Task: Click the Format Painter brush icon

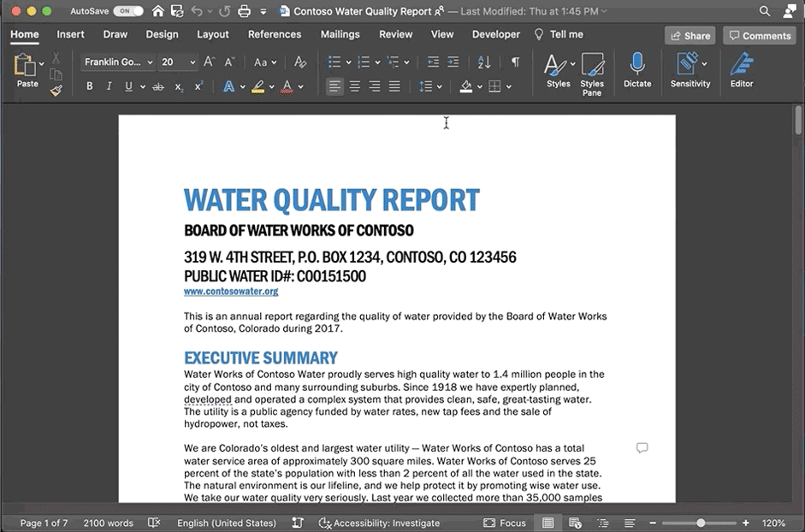Action: point(56,90)
